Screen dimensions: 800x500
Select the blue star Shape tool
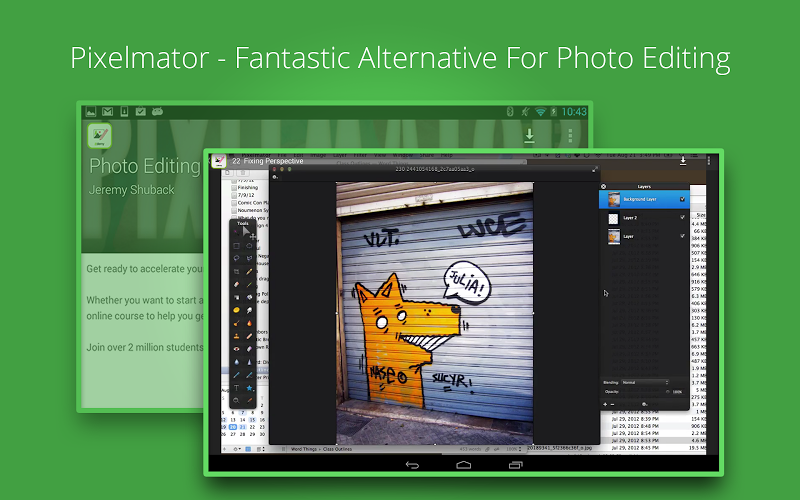(249, 388)
